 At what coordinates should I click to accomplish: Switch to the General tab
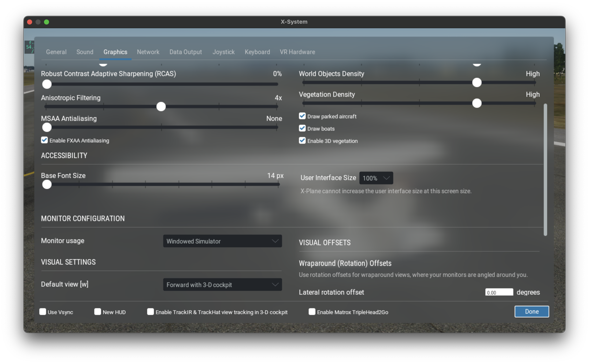coord(56,52)
